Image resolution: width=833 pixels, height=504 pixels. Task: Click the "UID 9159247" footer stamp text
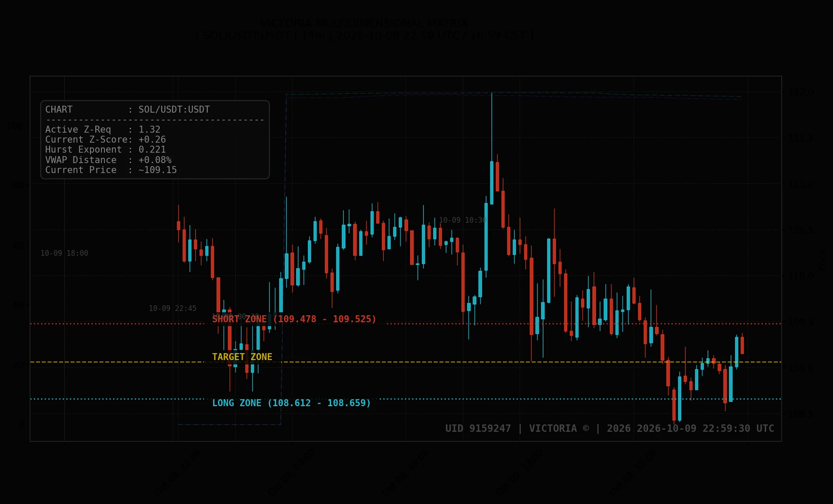click(x=478, y=428)
